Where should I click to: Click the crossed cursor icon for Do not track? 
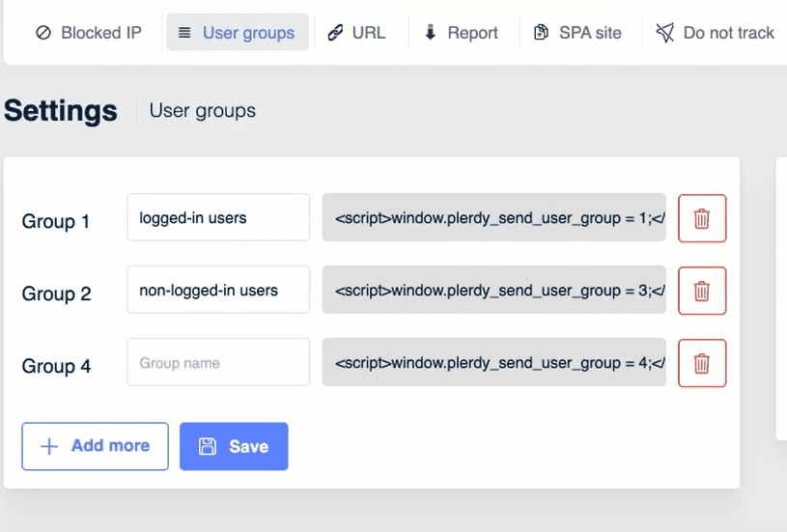(x=664, y=33)
